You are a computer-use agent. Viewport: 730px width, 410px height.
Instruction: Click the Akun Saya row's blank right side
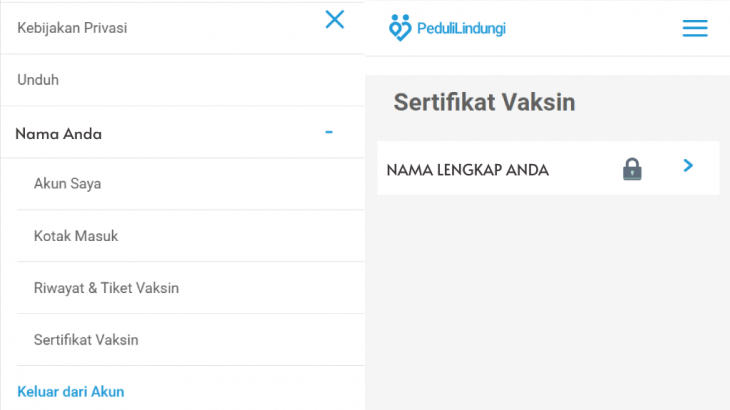pyautogui.click(x=233, y=184)
